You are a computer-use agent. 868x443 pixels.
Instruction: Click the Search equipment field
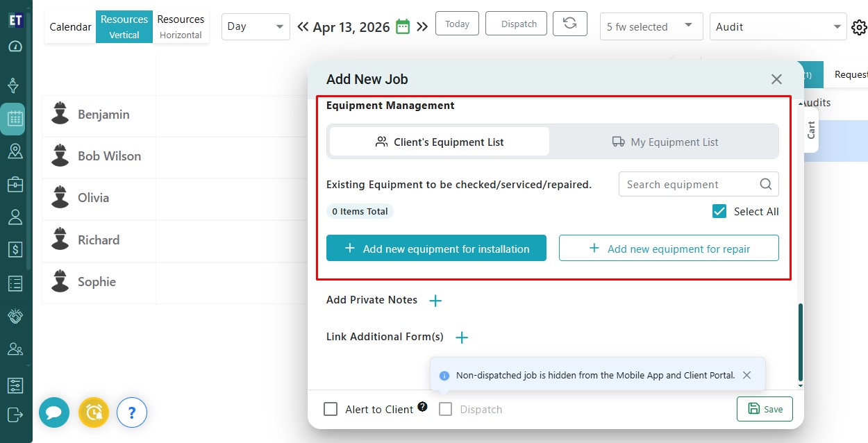[x=690, y=185]
